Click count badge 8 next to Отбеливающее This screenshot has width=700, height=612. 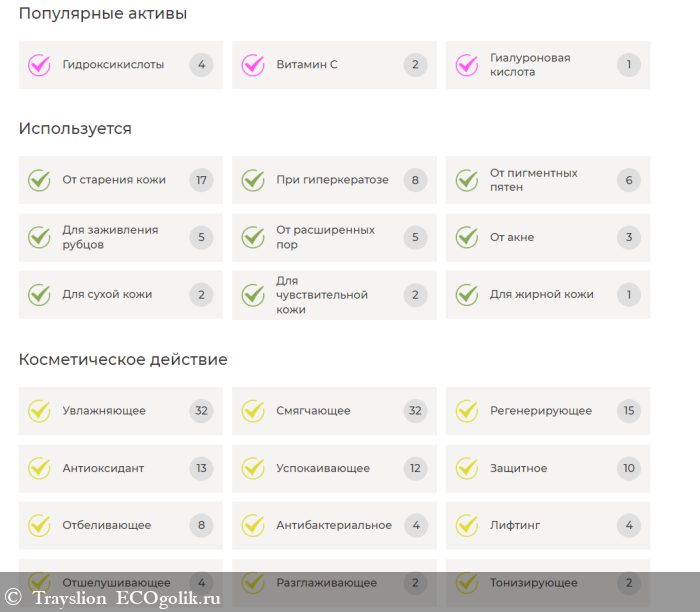click(x=201, y=525)
